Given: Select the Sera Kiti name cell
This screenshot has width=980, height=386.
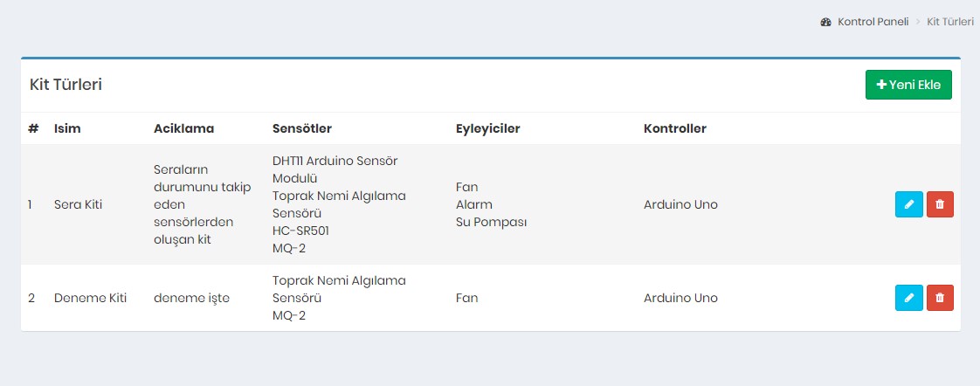Looking at the screenshot, I should click(x=79, y=204).
